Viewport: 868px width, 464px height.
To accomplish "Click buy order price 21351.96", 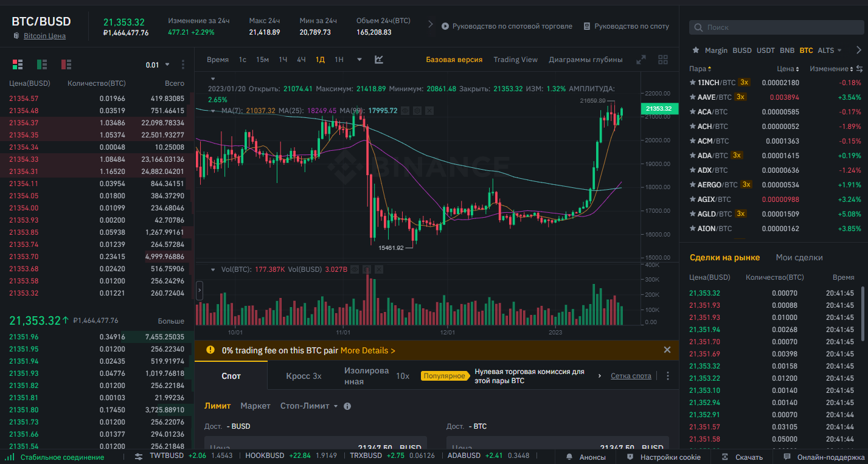I will [24, 337].
